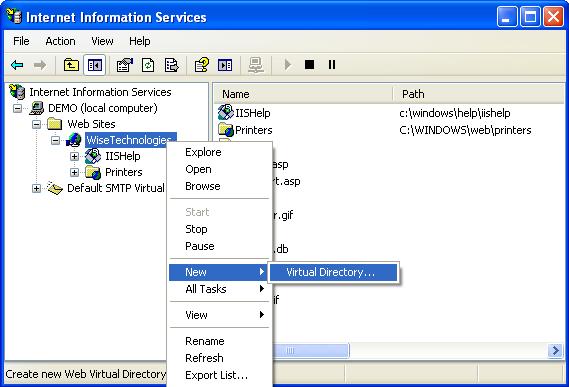Viewport: 569px width, 387px height.
Task: Click the IIS root server icon
Action: tap(17, 91)
